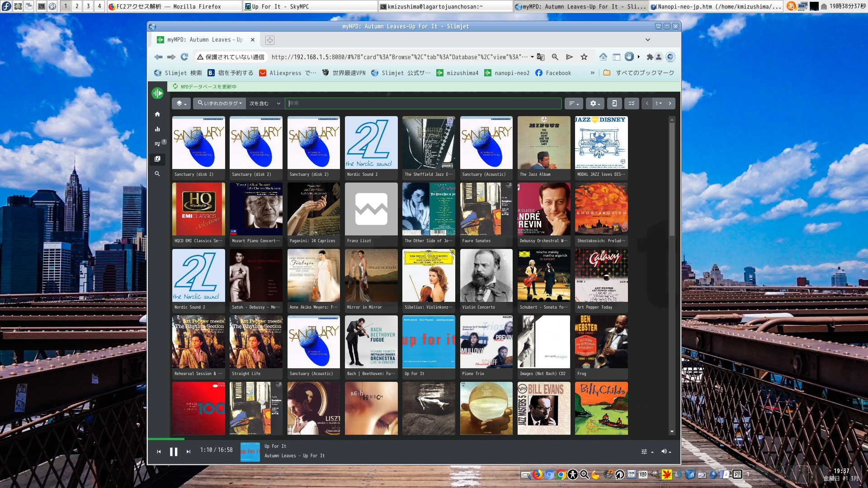Go to previous song in player

coord(159,451)
